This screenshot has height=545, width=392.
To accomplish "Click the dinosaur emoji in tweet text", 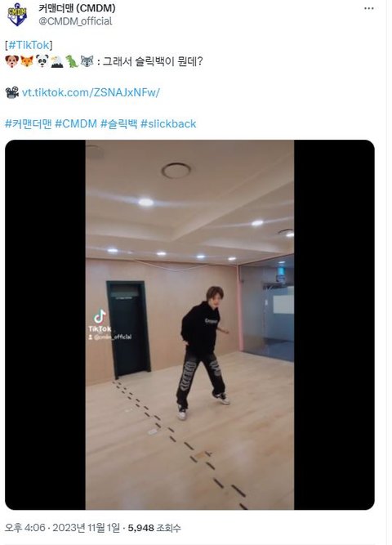I will point(72,61).
